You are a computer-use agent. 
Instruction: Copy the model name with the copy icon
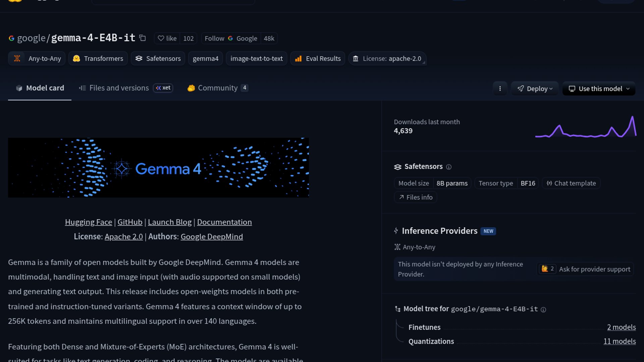143,38
